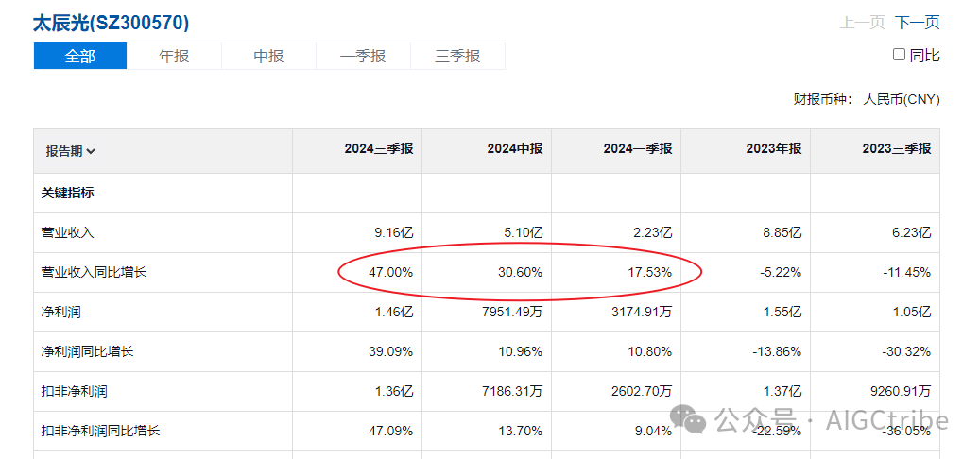Click the 8.85亿 revenue cell
Screen dimensions: 980x459
(x=782, y=233)
